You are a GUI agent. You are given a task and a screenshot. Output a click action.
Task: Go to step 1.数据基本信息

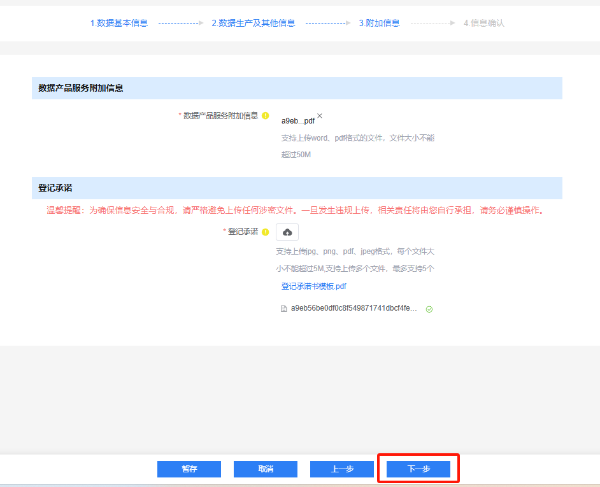[119, 22]
